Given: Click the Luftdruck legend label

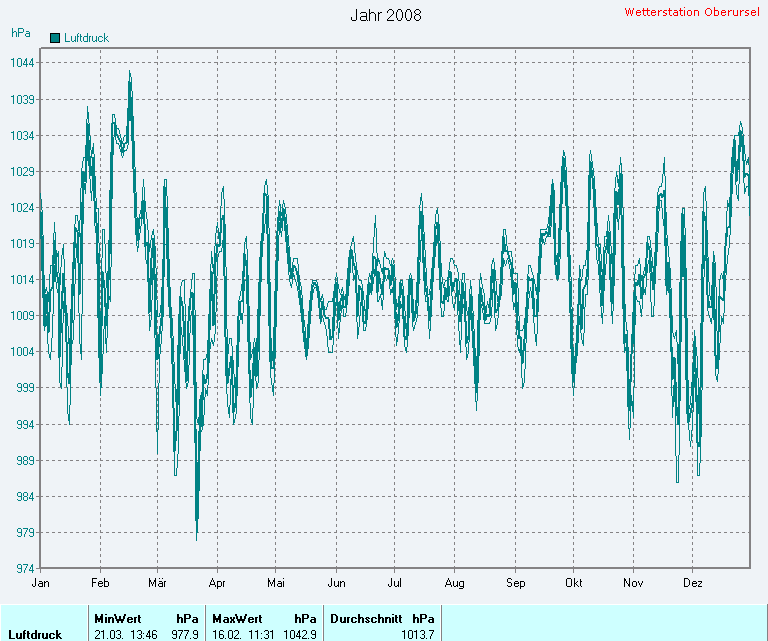Looking at the screenshot, I should pyautogui.click(x=86, y=38).
